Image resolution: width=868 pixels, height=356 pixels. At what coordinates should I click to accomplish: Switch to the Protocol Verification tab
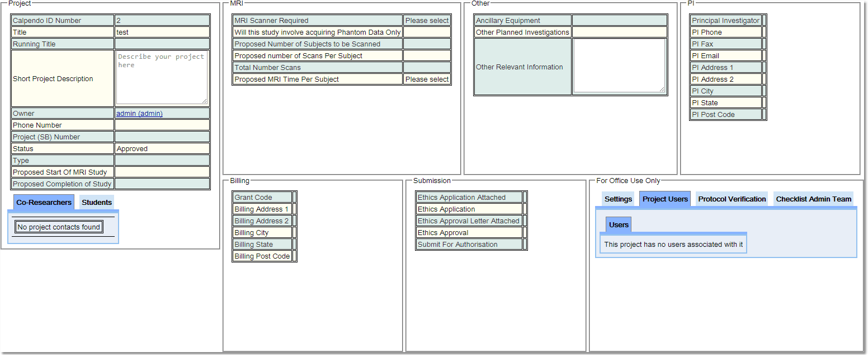tap(732, 199)
